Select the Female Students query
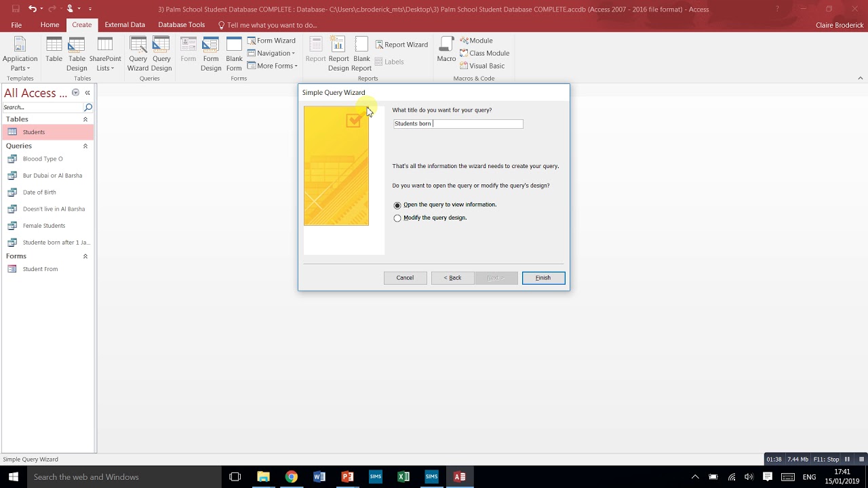Image resolution: width=868 pixels, height=488 pixels. point(47,226)
